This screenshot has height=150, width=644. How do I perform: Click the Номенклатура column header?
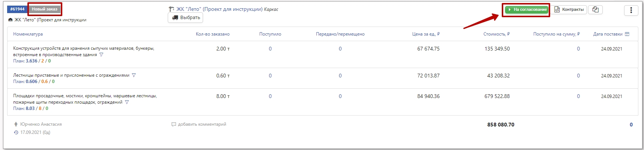(28, 34)
